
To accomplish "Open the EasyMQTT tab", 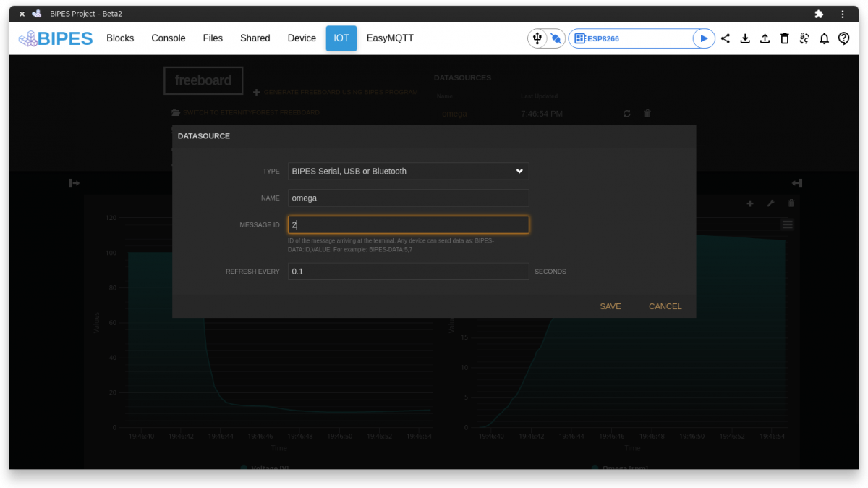I will pos(390,38).
